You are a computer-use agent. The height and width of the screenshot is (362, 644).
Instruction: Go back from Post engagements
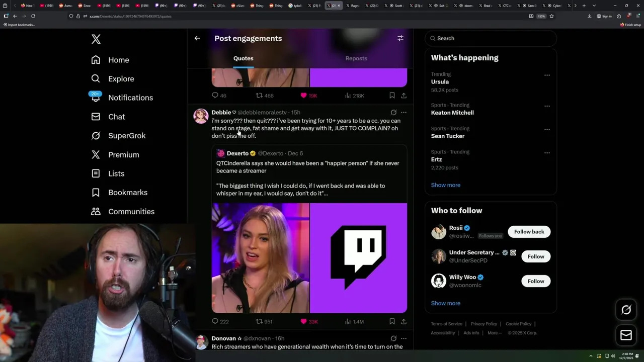[x=197, y=38]
